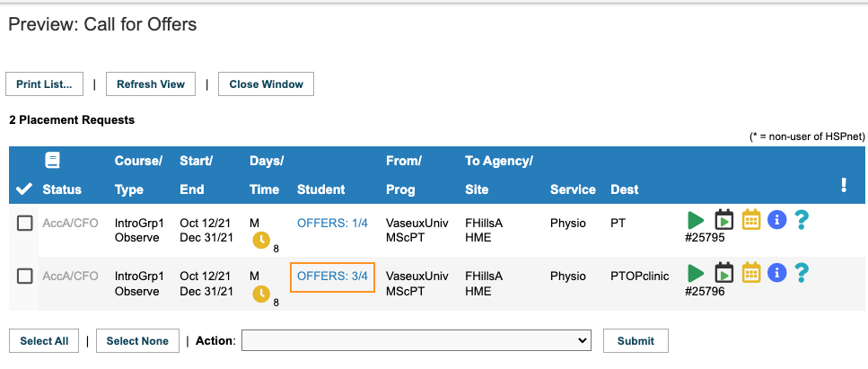Open calendar-play icon in first row
This screenshot has width=868, height=369.
click(724, 220)
